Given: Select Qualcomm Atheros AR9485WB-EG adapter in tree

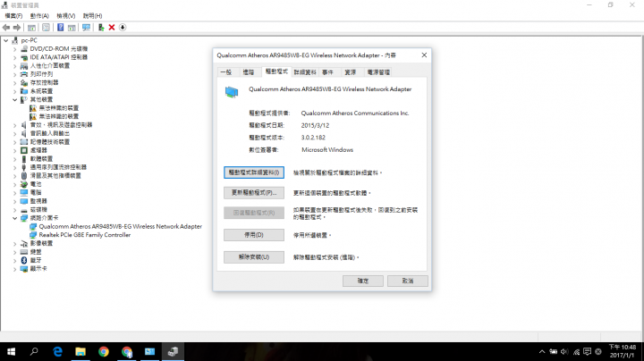Looking at the screenshot, I should pos(121,226).
